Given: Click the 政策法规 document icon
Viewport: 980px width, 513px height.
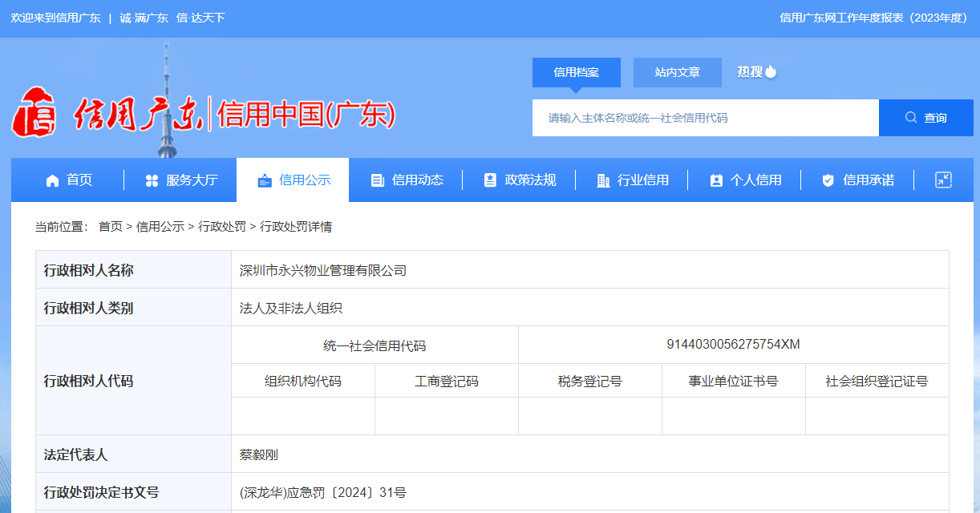Looking at the screenshot, I should (x=490, y=180).
